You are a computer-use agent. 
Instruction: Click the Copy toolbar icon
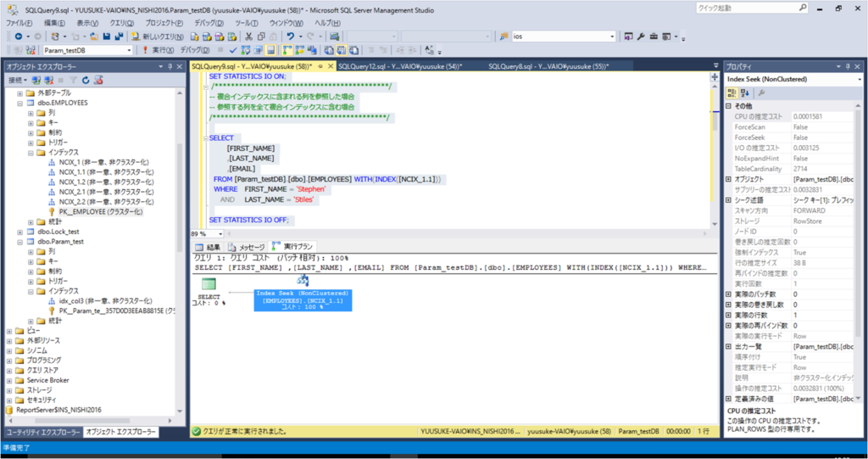[x=261, y=36]
